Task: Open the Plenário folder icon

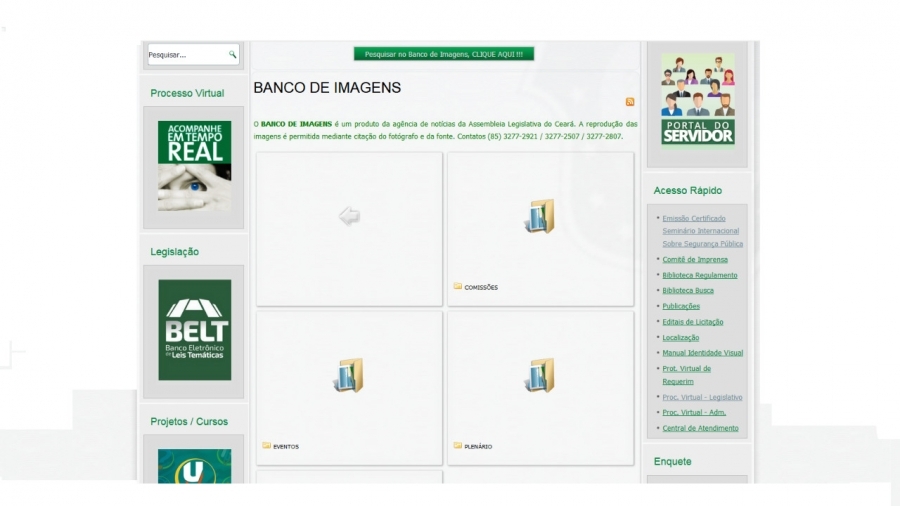Action: 540,375
